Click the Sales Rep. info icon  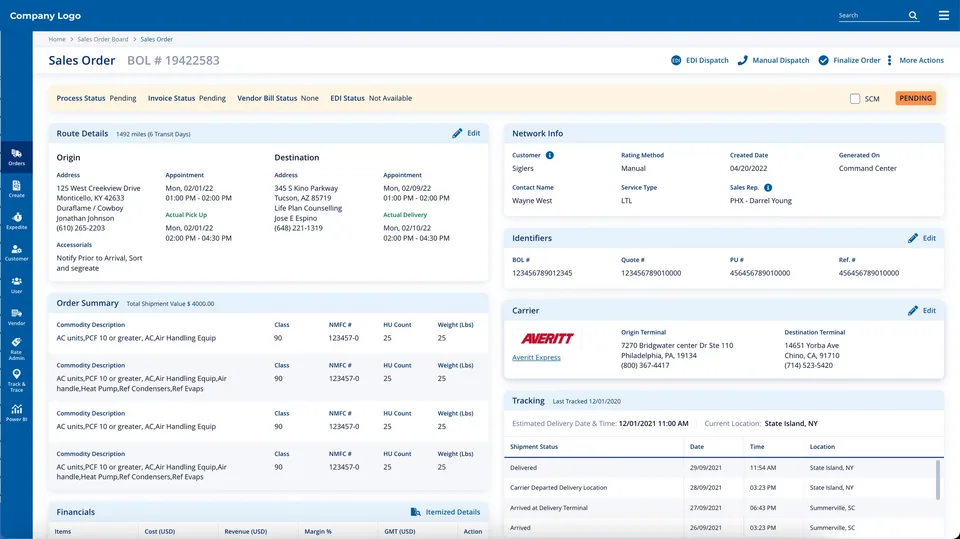(768, 187)
